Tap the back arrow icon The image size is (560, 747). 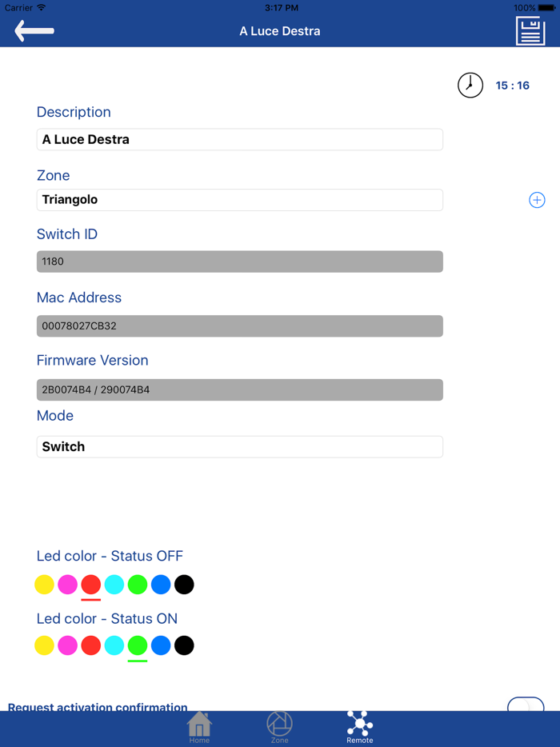[34, 31]
